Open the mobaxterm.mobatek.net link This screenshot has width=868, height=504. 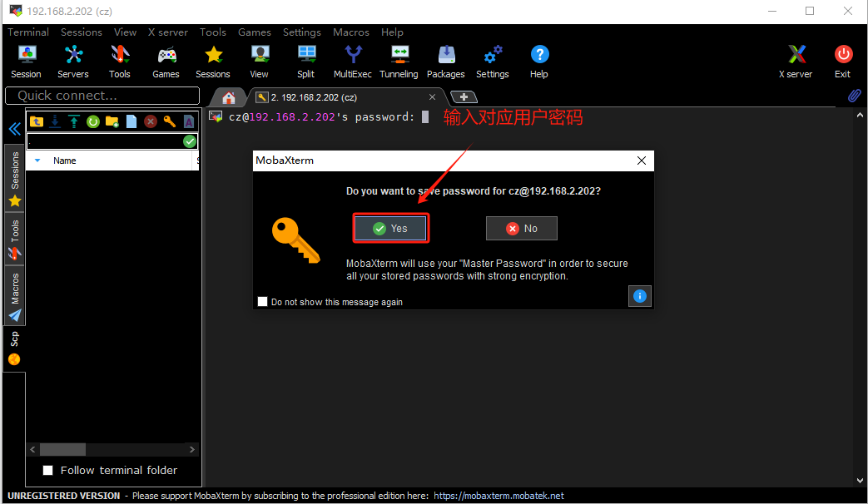click(x=498, y=496)
